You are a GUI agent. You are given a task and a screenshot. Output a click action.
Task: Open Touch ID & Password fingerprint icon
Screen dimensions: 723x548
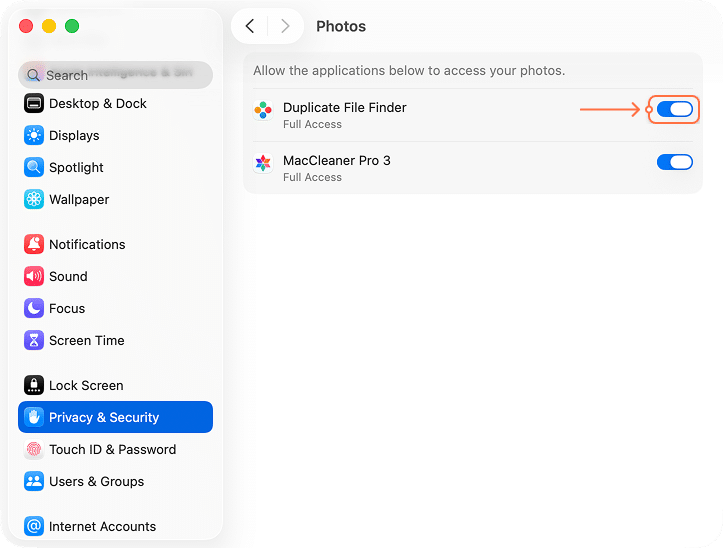click(34, 449)
